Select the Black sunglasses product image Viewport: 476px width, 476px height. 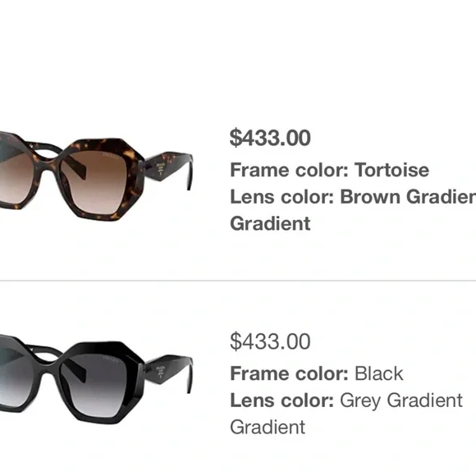[96, 379]
